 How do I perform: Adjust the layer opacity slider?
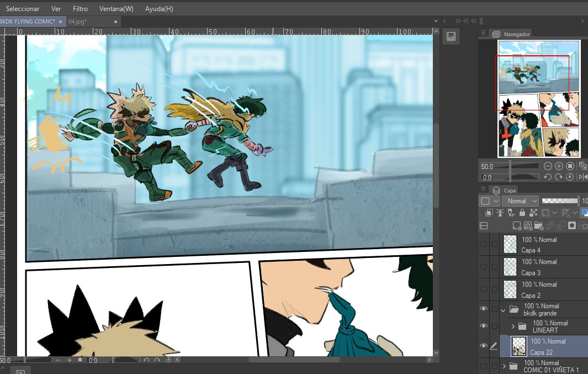[560, 201]
